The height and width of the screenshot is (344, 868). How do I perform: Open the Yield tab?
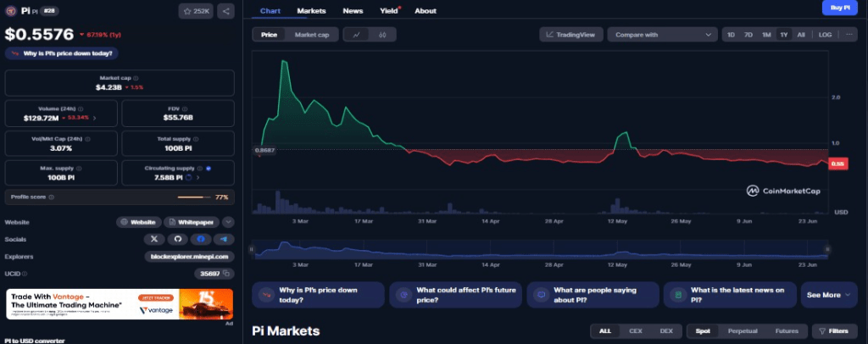coord(389,10)
